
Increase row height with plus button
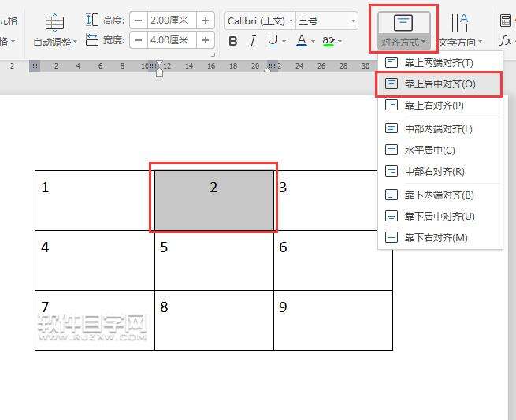click(206, 20)
